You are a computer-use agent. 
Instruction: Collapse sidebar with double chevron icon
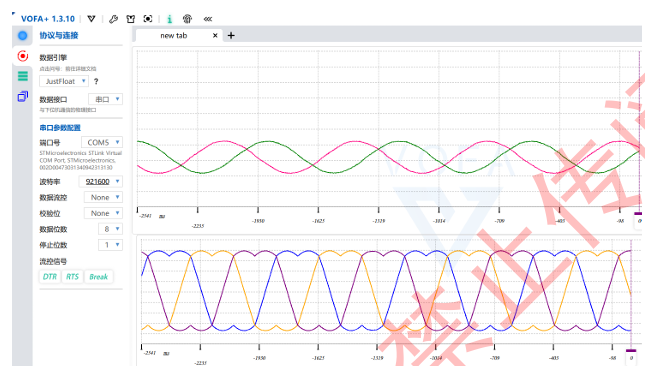[208, 19]
